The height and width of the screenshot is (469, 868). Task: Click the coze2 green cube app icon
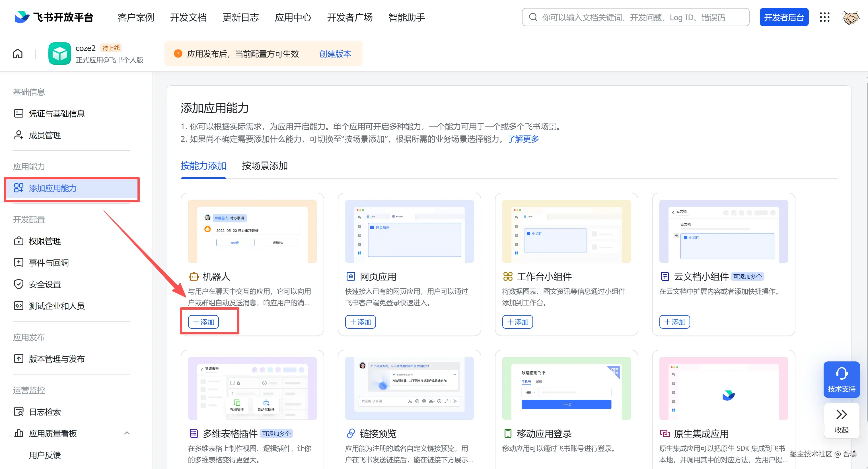(60, 54)
